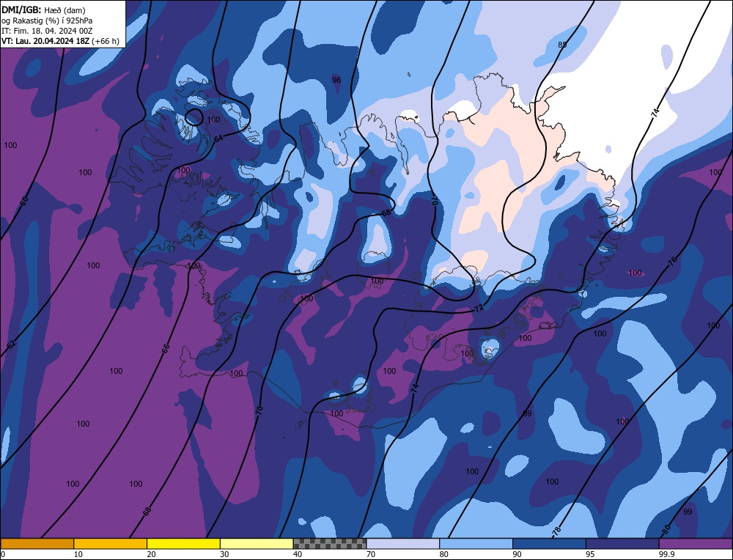
Task: Click the '78' contour label
Action: click(556, 531)
